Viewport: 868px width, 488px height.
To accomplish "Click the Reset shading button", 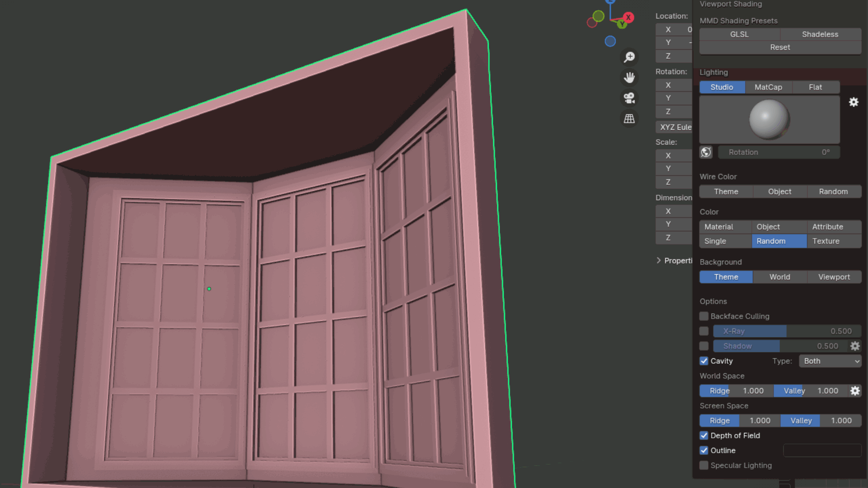I will tap(780, 47).
